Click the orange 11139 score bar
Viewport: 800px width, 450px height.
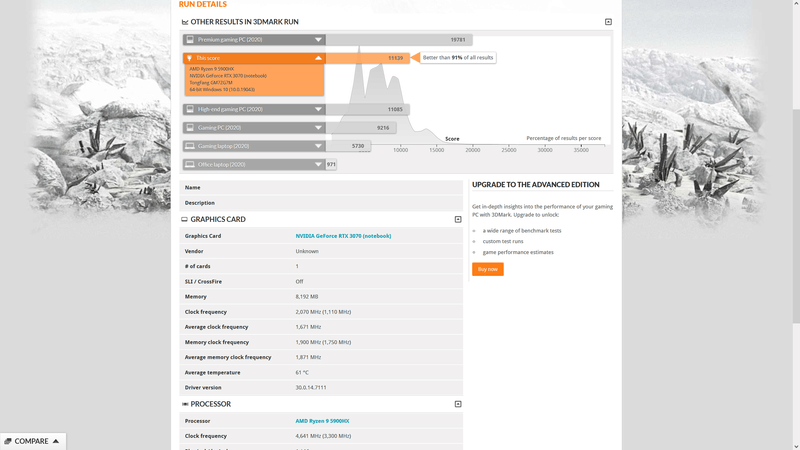tap(367, 58)
